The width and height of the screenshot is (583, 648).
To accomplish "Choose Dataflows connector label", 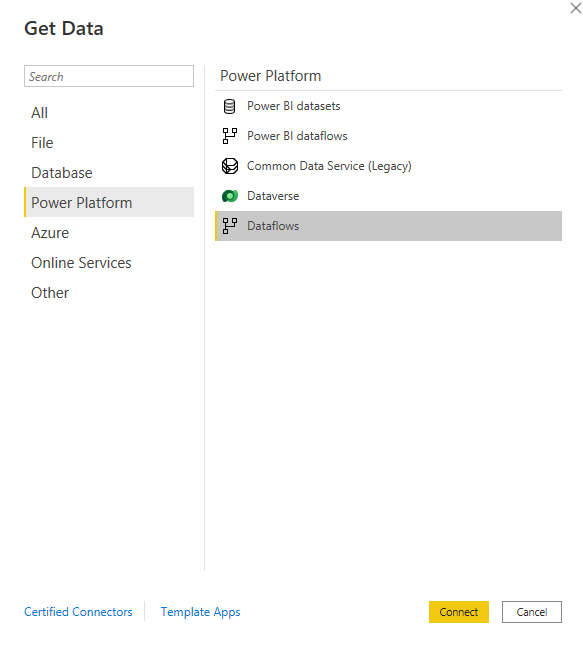I will [x=273, y=226].
